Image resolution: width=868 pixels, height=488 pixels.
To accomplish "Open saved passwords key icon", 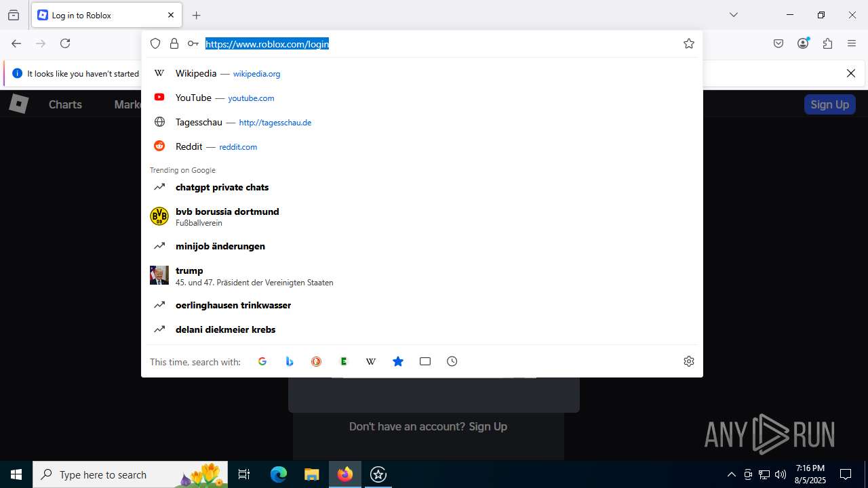I will tap(193, 43).
